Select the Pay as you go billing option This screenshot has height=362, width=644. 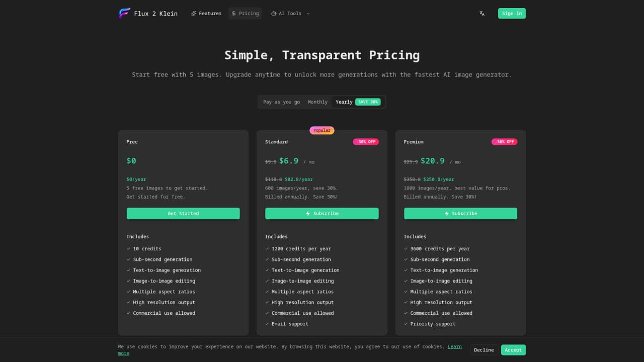(281, 102)
